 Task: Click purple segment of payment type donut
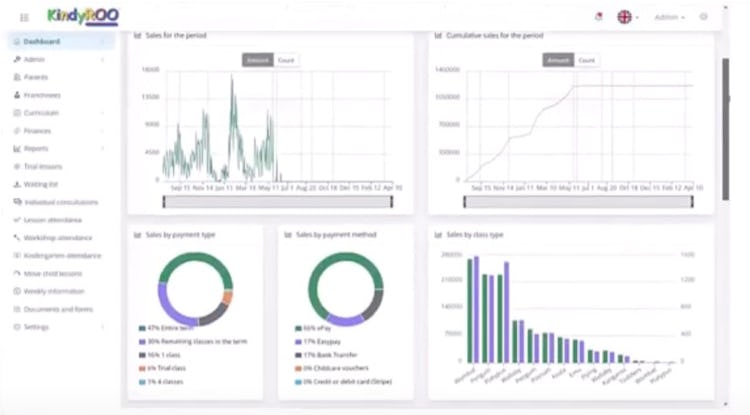(x=172, y=306)
